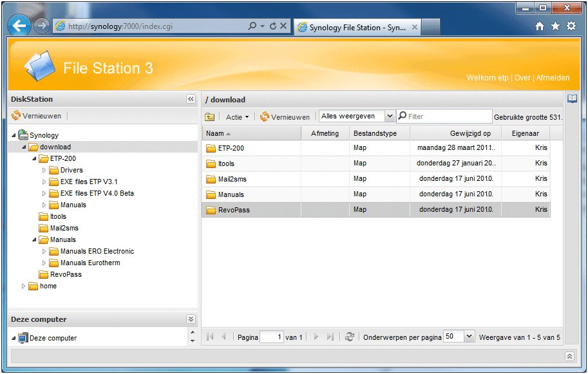Click Vernieuwen in the DiskStation panel
This screenshot has width=588, height=374.
[x=36, y=116]
